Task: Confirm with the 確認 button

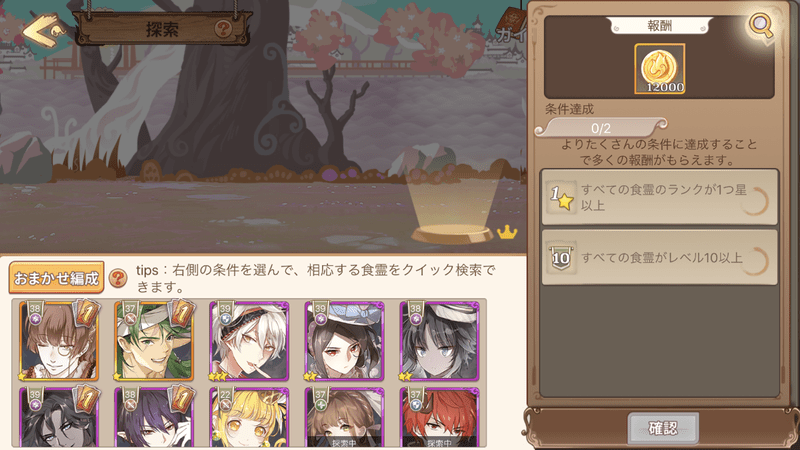Action: click(x=662, y=428)
